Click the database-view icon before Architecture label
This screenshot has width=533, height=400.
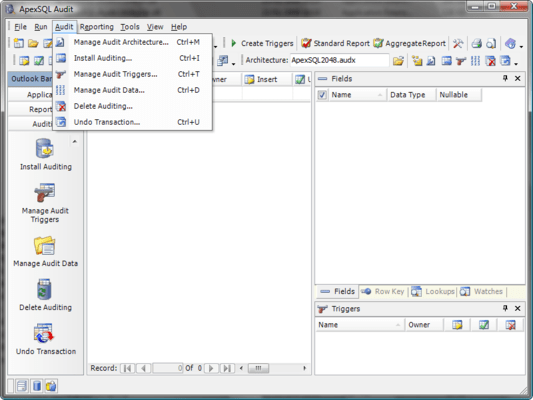pos(223,61)
